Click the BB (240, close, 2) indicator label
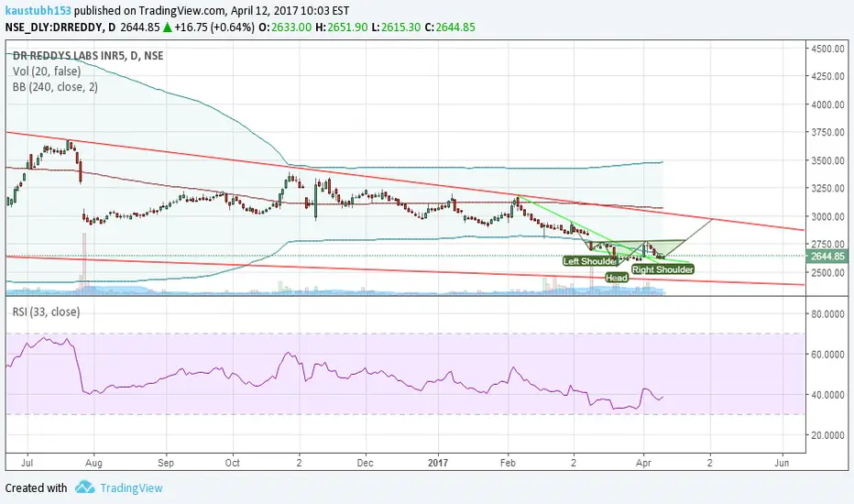The height and width of the screenshot is (504, 854). [x=55, y=87]
